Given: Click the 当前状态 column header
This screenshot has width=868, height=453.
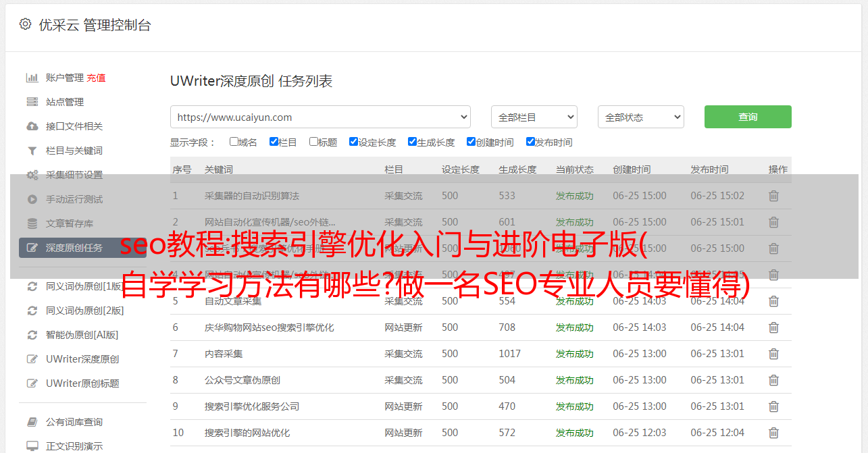Looking at the screenshot, I should [x=575, y=169].
